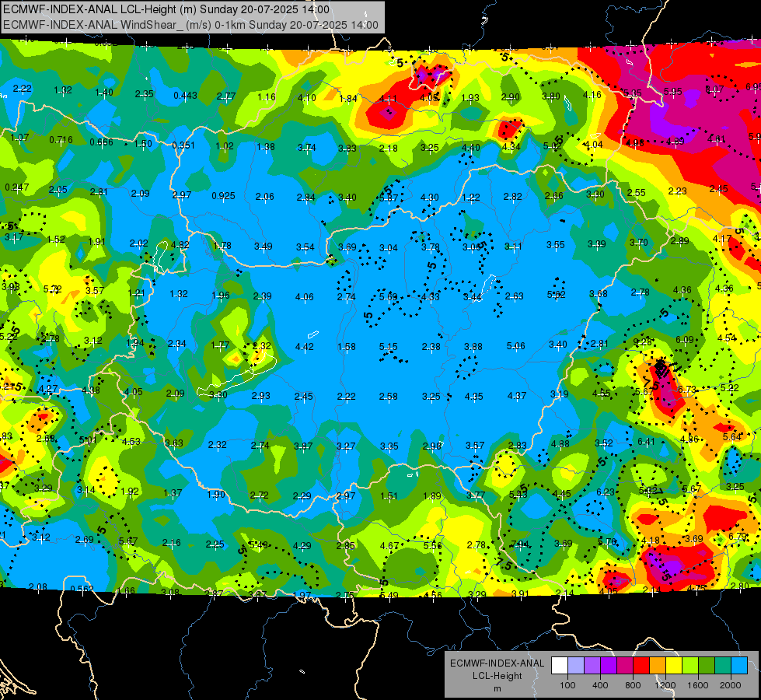Click the legend tick label 2000

click(731, 685)
